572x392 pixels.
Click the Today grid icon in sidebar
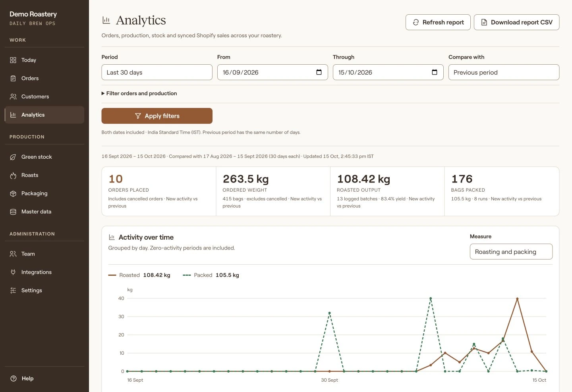coord(13,60)
